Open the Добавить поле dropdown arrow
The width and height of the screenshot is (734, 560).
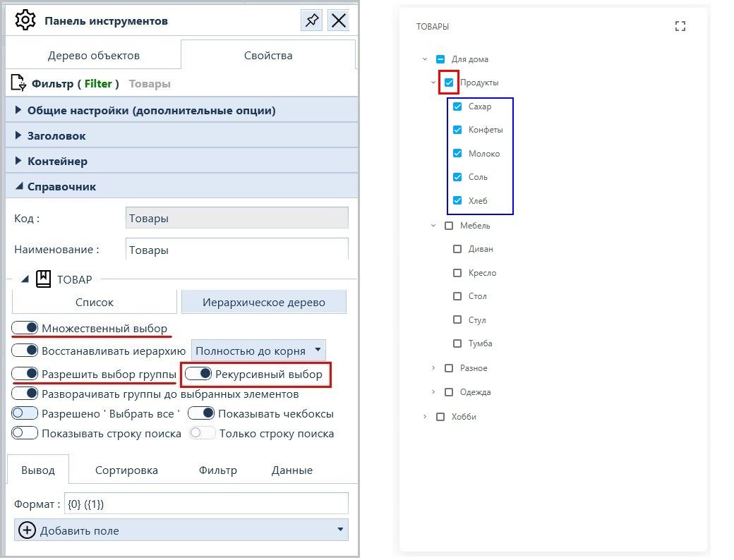(x=340, y=530)
